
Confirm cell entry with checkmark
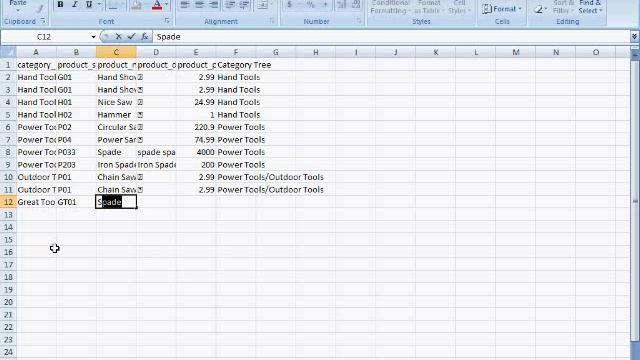click(x=131, y=37)
